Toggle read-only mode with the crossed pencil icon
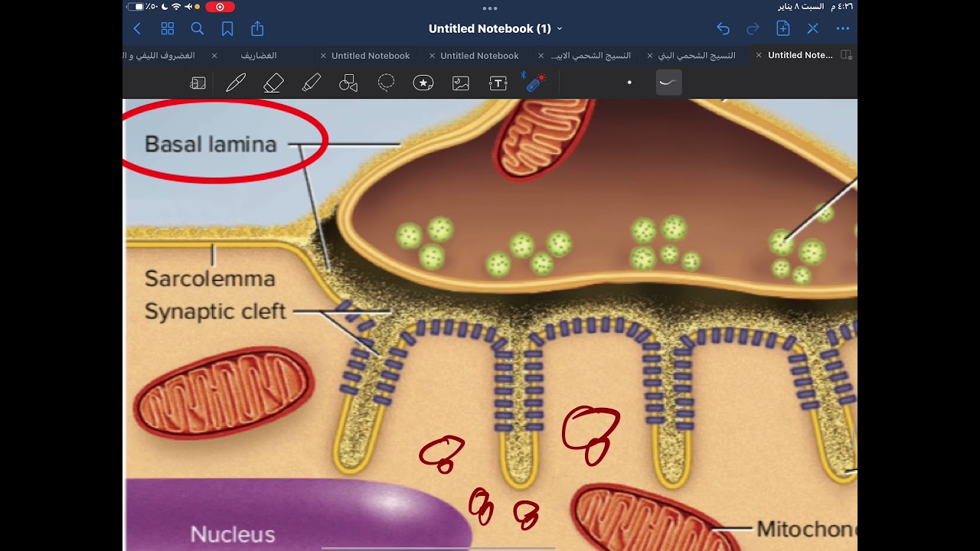Viewport: 980px width, 551px height. coord(813,29)
